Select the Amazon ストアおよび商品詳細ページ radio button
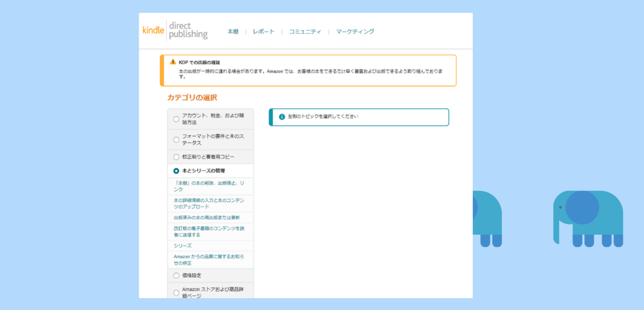This screenshot has height=310, width=644. click(176, 293)
